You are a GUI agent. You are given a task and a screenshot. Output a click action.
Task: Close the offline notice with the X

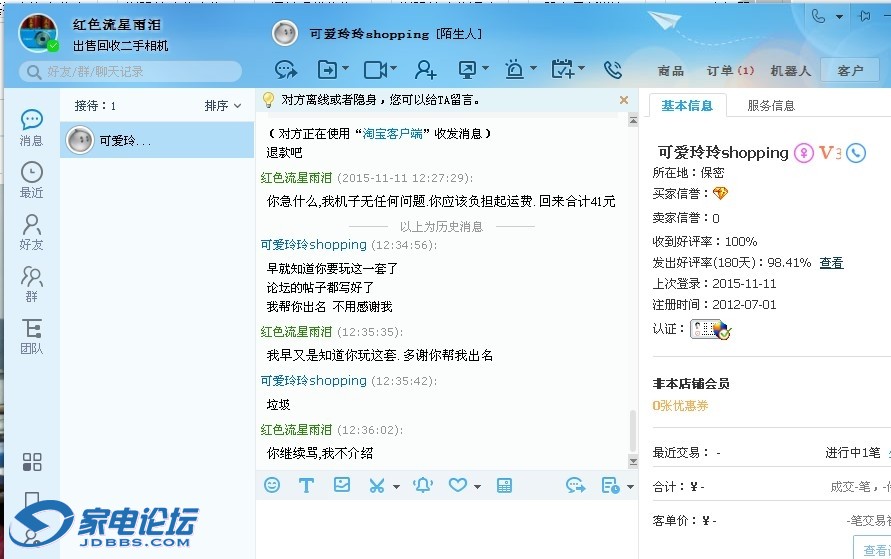(624, 100)
